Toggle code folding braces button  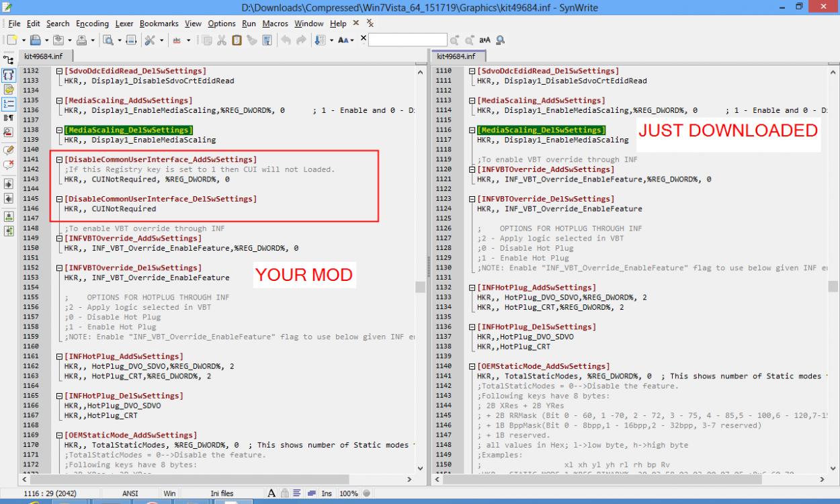click(x=9, y=75)
